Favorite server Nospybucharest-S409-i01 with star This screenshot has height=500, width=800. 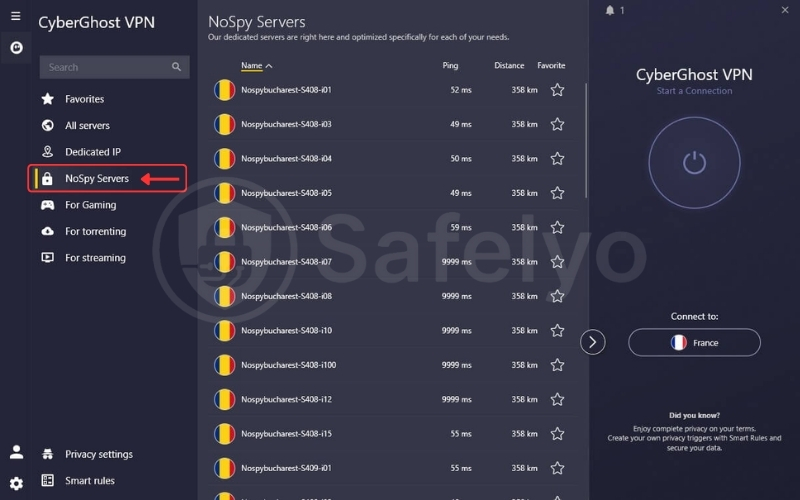coord(557,468)
